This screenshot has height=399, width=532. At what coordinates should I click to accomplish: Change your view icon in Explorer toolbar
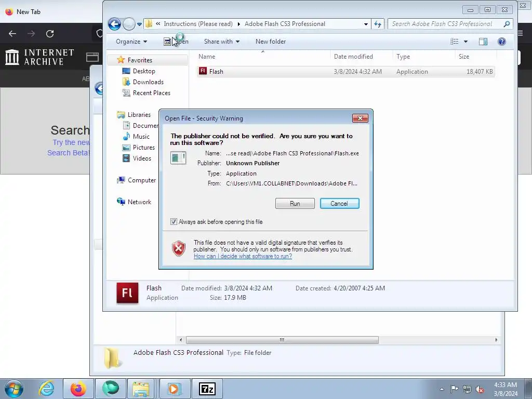[454, 42]
